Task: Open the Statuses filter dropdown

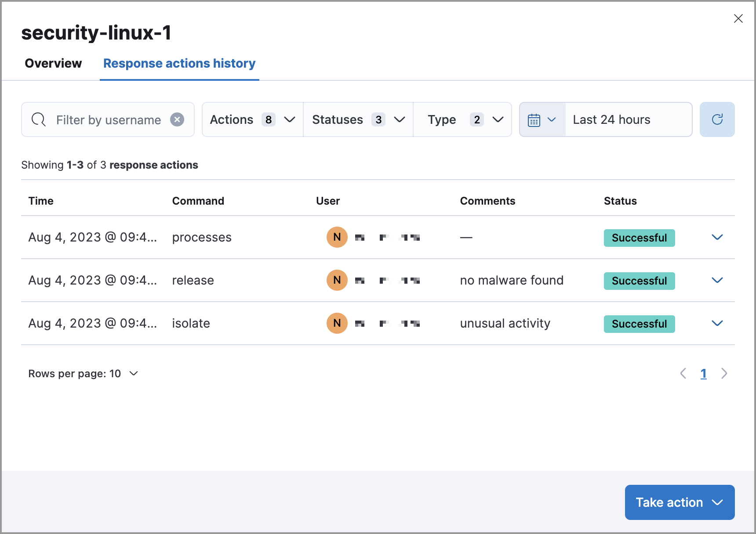Action: 357,119
